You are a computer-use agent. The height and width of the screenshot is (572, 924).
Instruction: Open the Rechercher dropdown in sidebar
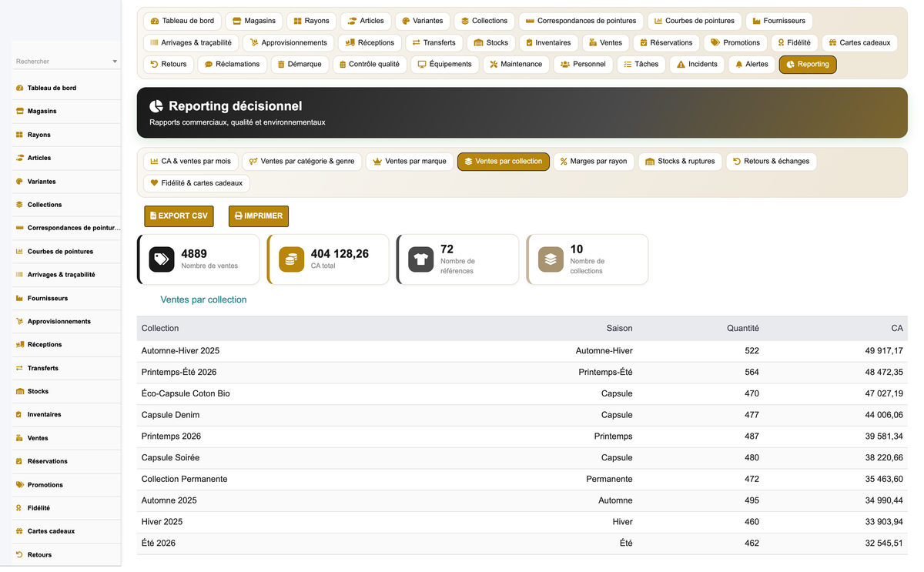click(x=66, y=62)
